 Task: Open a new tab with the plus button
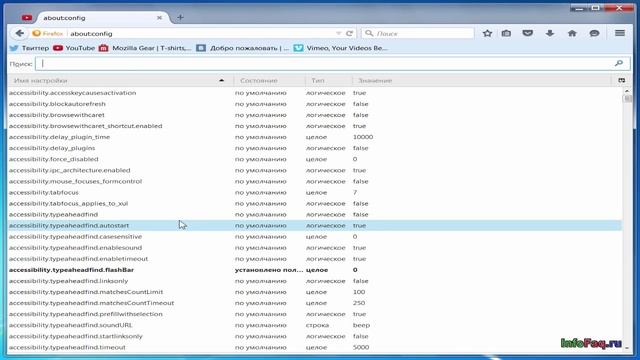180,18
